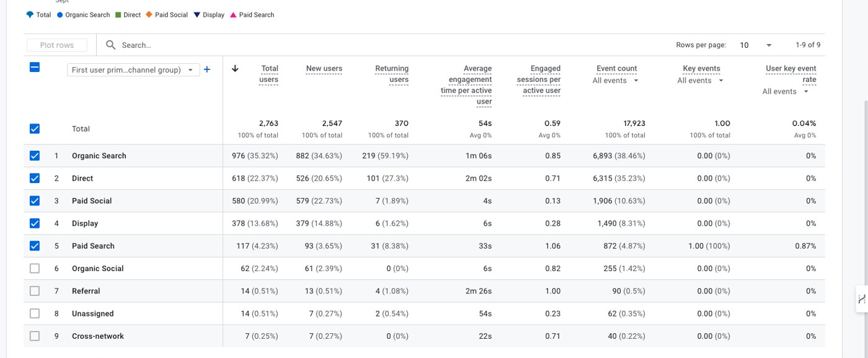Open Key events All events dropdown
The image size is (868, 358).
700,81
